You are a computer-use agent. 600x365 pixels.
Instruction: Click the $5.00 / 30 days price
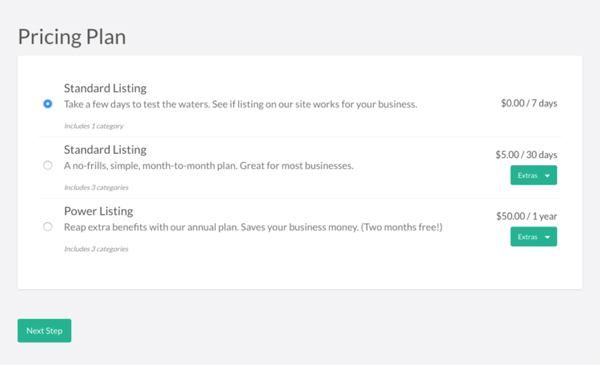(x=526, y=155)
